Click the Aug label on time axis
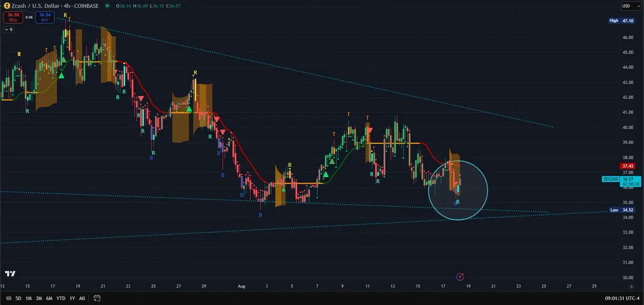 pyautogui.click(x=241, y=287)
